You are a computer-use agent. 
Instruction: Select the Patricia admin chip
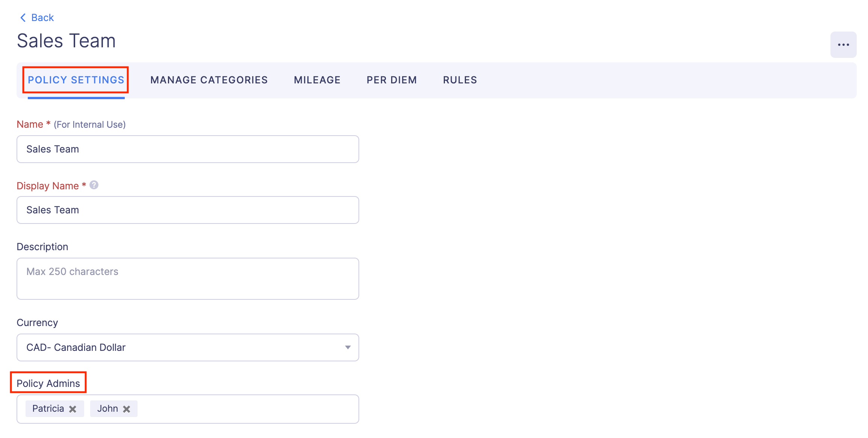(x=48, y=409)
